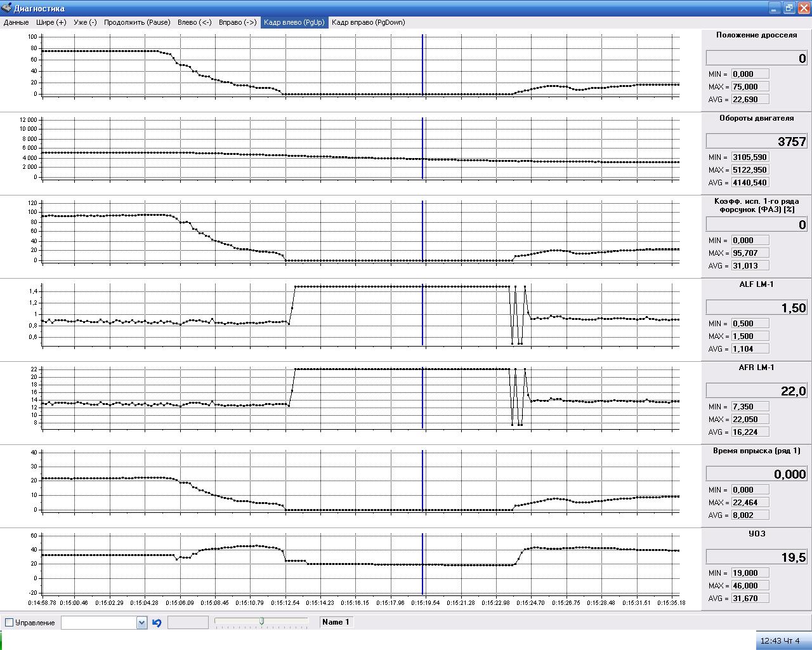
Task: Click the system clock in the tray
Action: tap(780, 640)
